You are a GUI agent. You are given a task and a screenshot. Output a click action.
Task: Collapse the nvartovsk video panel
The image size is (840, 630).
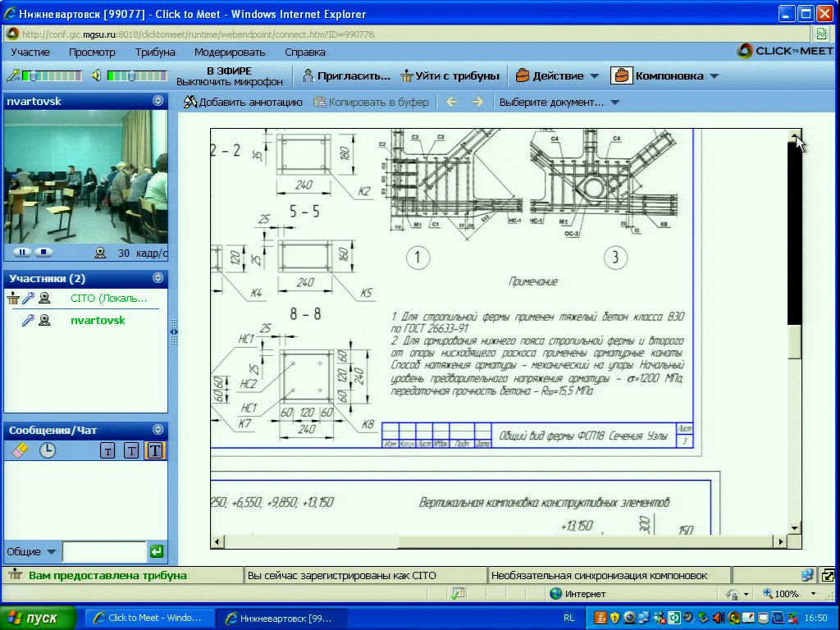pyautogui.click(x=157, y=101)
